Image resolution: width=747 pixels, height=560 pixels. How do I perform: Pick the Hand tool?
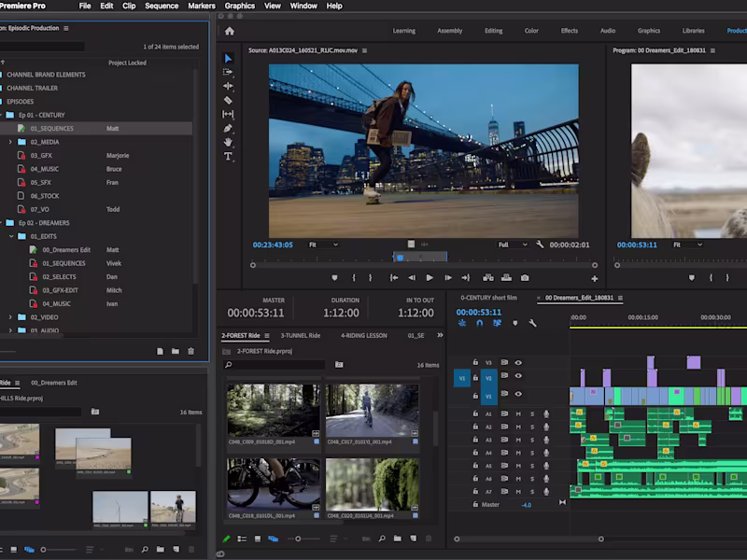(x=229, y=142)
